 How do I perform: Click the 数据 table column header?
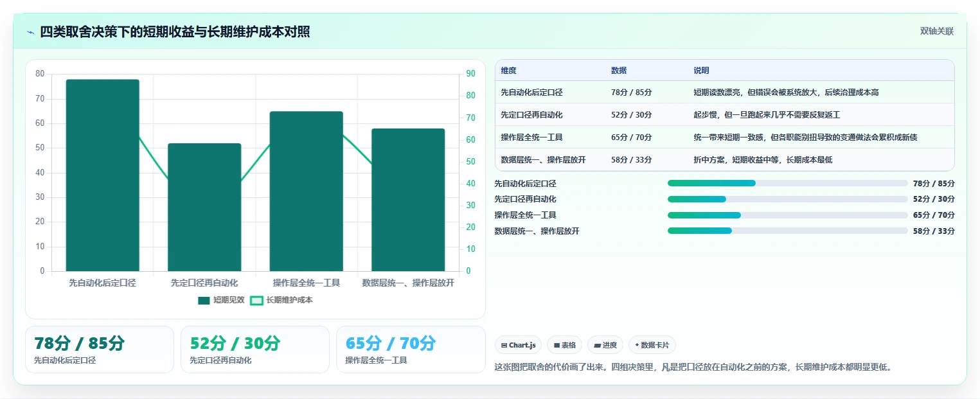619,71
